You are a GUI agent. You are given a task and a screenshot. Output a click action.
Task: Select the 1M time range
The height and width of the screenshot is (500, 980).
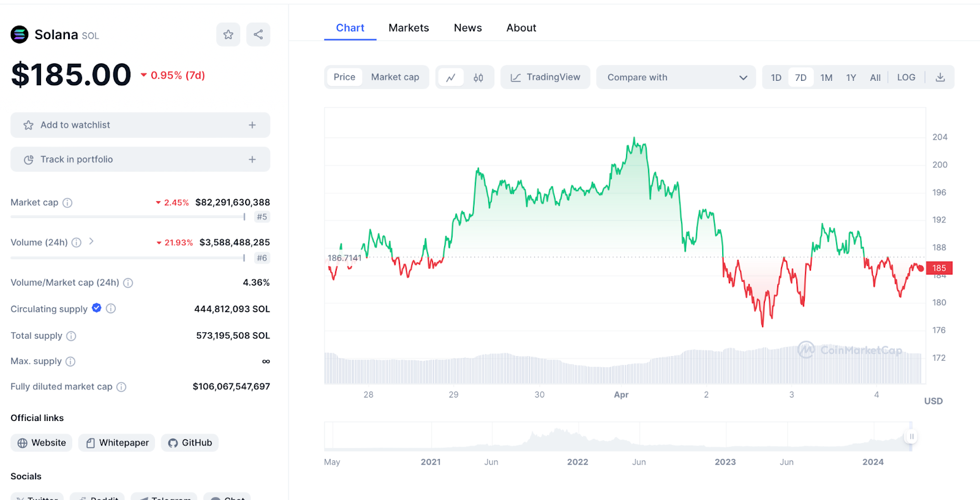(x=826, y=77)
